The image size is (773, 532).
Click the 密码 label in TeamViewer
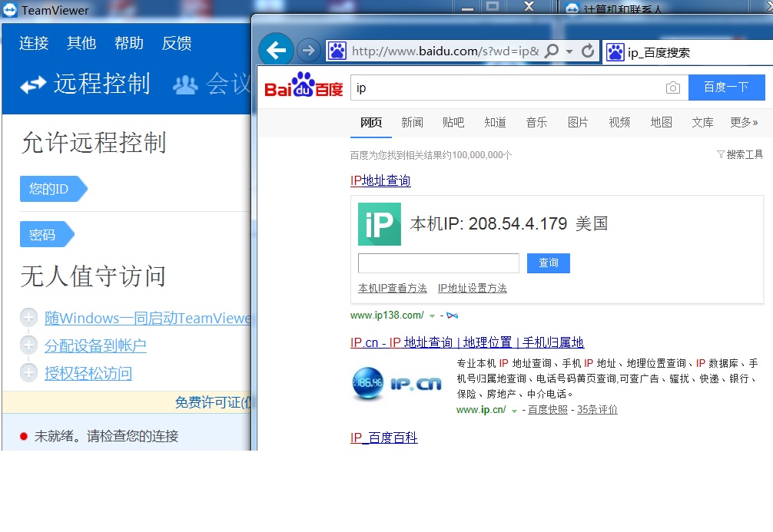pos(46,234)
